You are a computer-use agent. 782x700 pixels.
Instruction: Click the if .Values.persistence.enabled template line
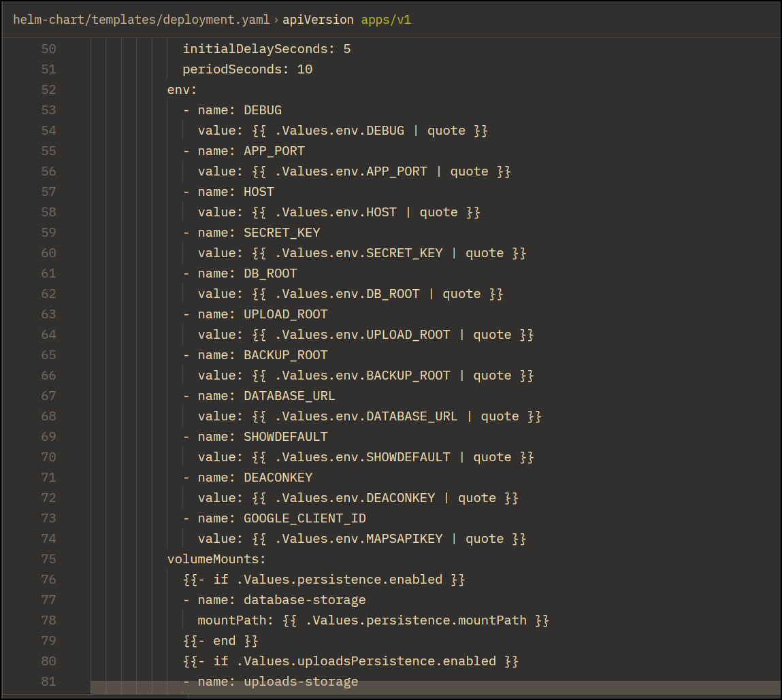[324, 580]
